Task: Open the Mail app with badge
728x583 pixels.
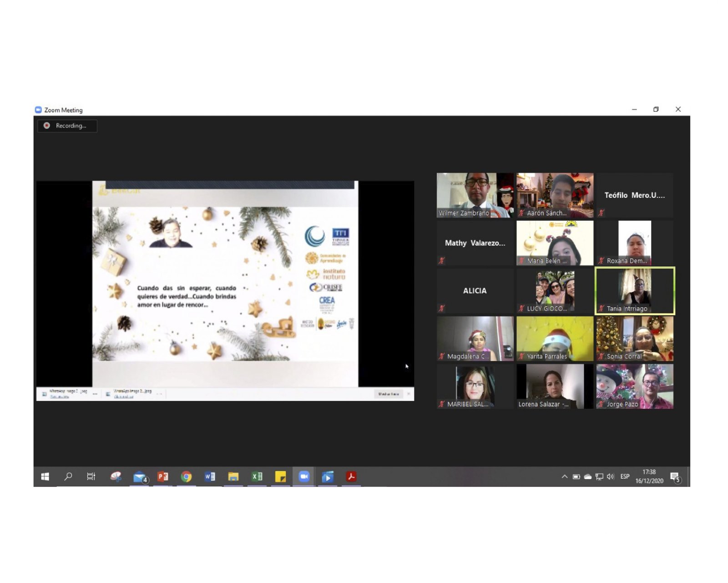Action: pos(140,477)
